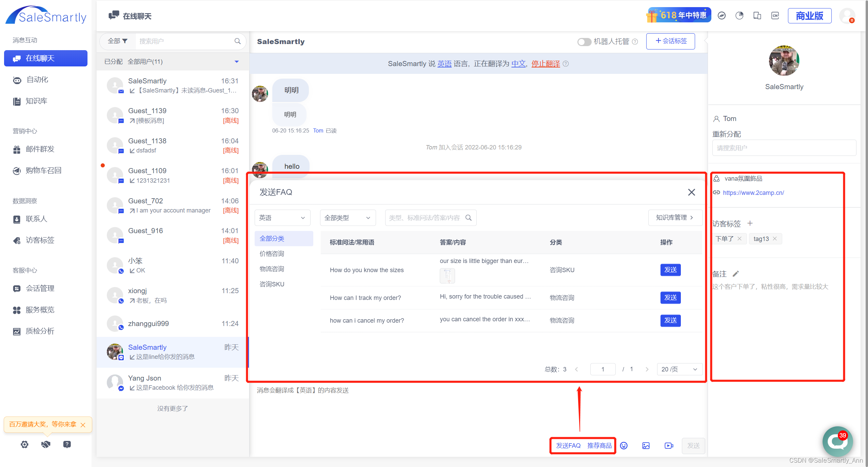This screenshot has width=868, height=467.
Task: Remove the tag13 visitor tag
Action: pos(775,239)
